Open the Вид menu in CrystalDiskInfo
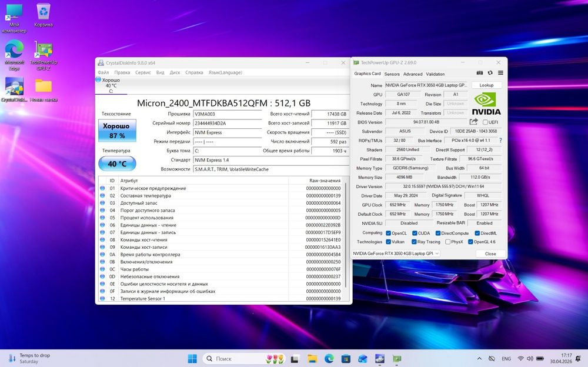 [160, 72]
